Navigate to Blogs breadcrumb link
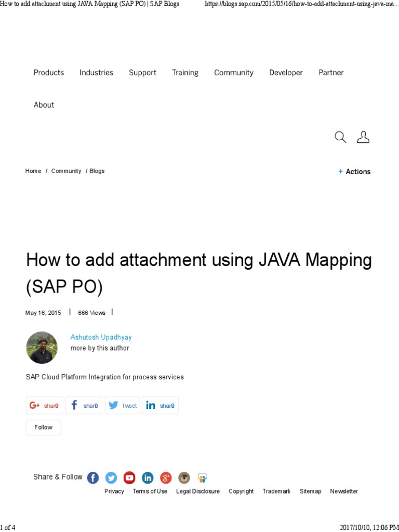 (x=97, y=171)
